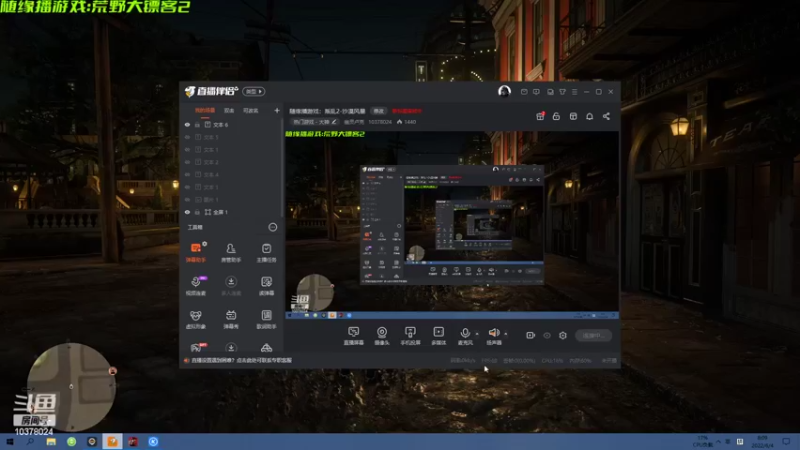Image resolution: width=800 pixels, height=450 pixels.
Task: Toggle visibility of 图片 1 source
Action: [187, 199]
